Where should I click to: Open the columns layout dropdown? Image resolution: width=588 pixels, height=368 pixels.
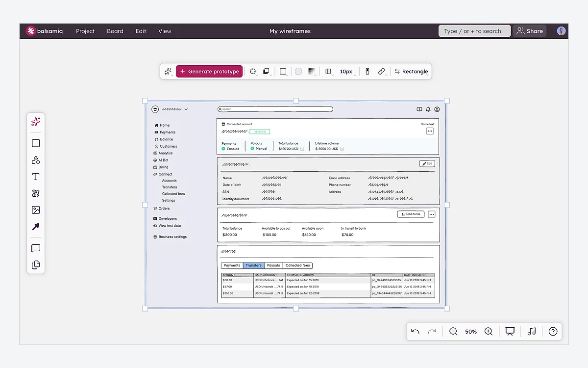coord(329,71)
